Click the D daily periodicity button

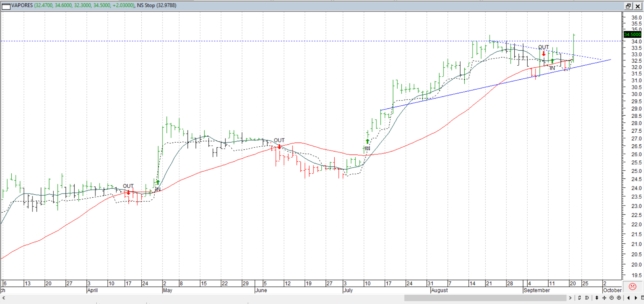tap(587, 298)
